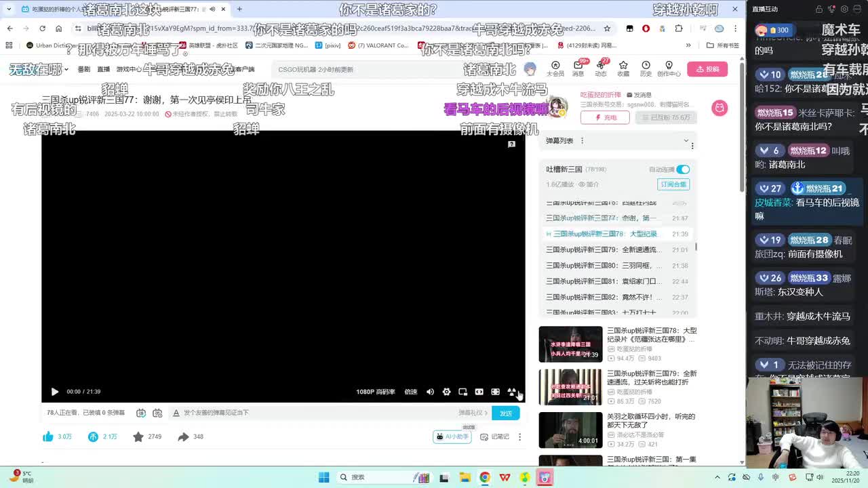Image resolution: width=868 pixels, height=488 pixels.
Task: Click the pink 投稿 upload button
Action: (707, 69)
